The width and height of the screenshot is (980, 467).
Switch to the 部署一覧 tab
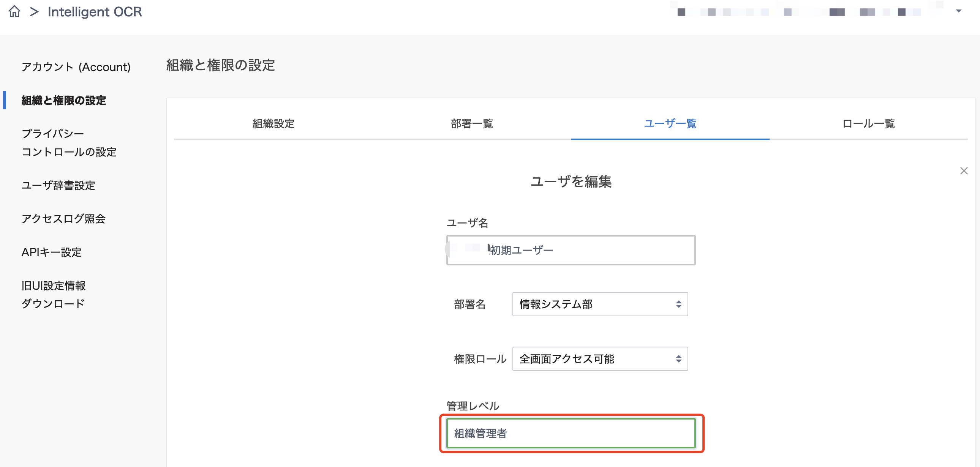pos(472,124)
